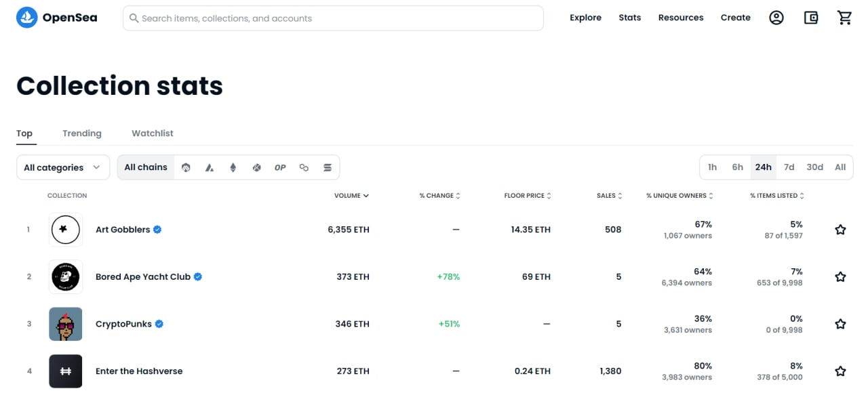Filter by Avalanche chain icon

click(210, 167)
